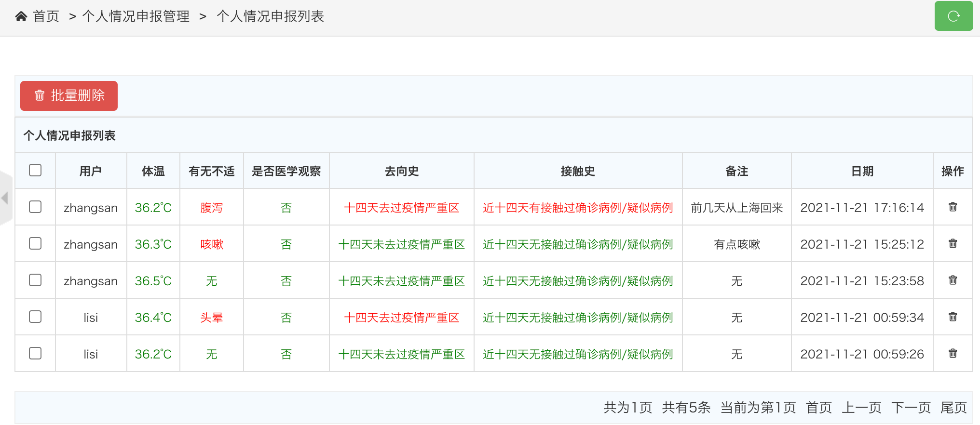Check the row with date 2021-11-21 00:59:26
Image resolution: width=980 pixels, height=425 pixels.
point(35,353)
